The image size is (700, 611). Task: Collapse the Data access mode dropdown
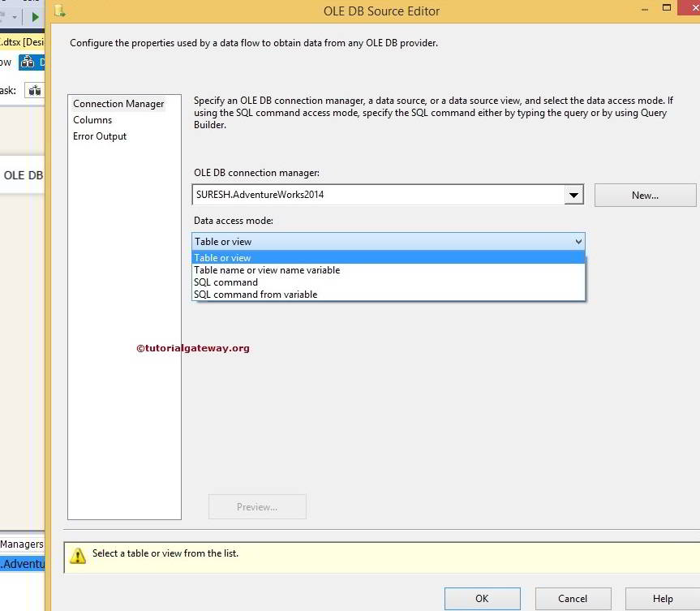[578, 241]
